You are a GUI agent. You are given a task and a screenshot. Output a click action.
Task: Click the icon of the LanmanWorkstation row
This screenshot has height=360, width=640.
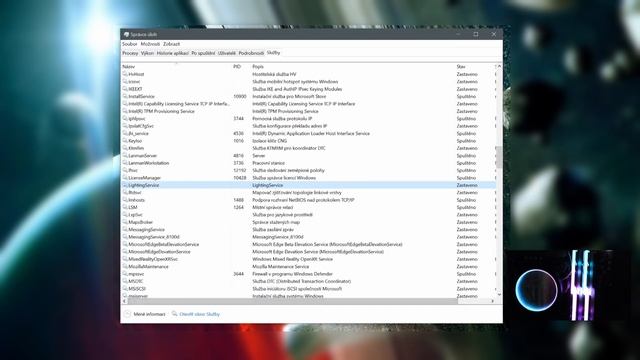coord(125,163)
